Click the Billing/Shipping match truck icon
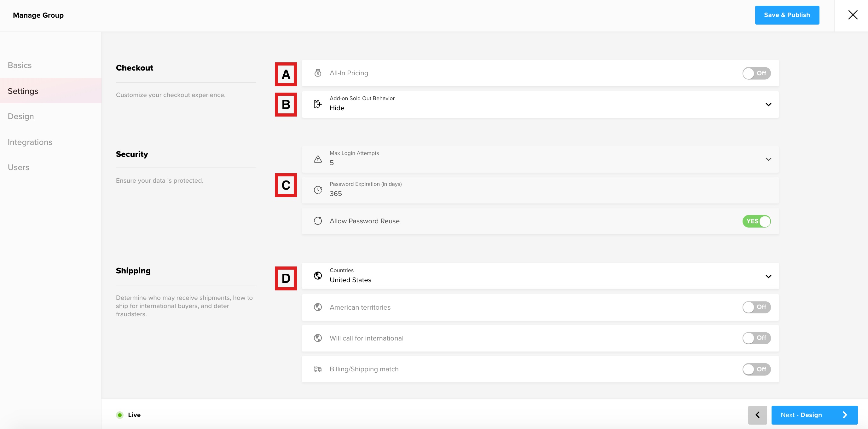 (318, 369)
